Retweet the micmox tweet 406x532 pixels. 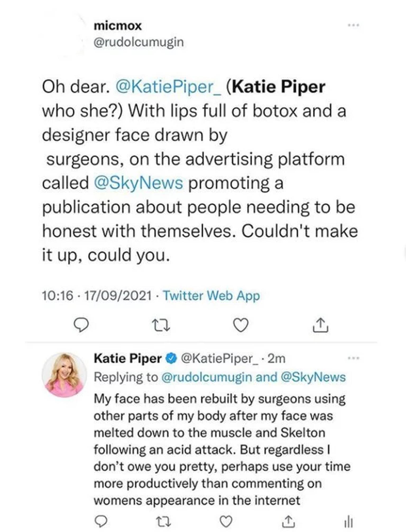click(162, 325)
